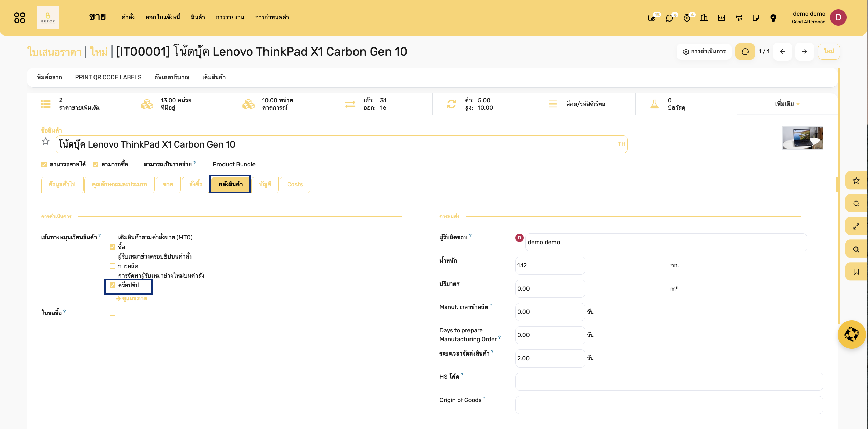Viewport: 868px width, 429px height.
Task: Open the extra sale prices stat button
Action: (77, 104)
